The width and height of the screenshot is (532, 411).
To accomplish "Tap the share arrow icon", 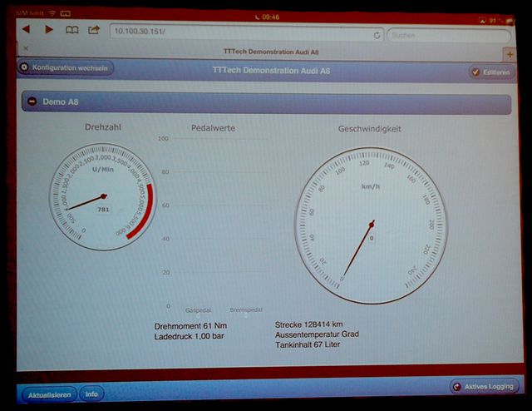I will point(94,30).
